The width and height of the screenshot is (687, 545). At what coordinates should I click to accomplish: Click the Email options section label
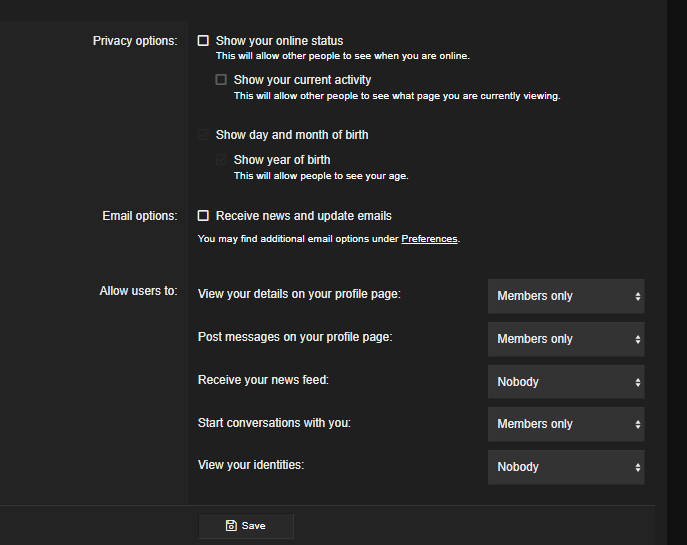pos(140,216)
